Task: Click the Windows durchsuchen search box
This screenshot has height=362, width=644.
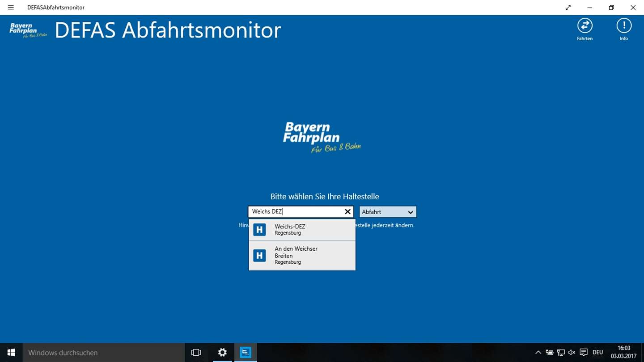Action: (103, 352)
